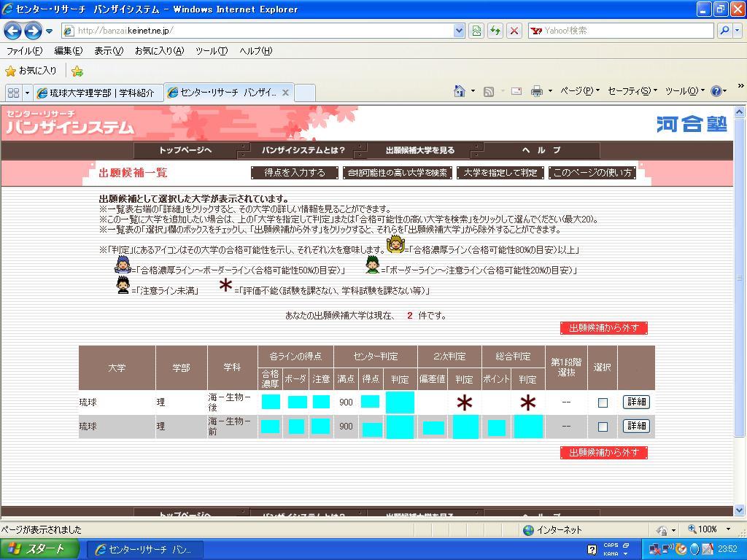Screen dimensions: 747x560
Task: Click lower 出願候補から外す red button
Action: (604, 452)
